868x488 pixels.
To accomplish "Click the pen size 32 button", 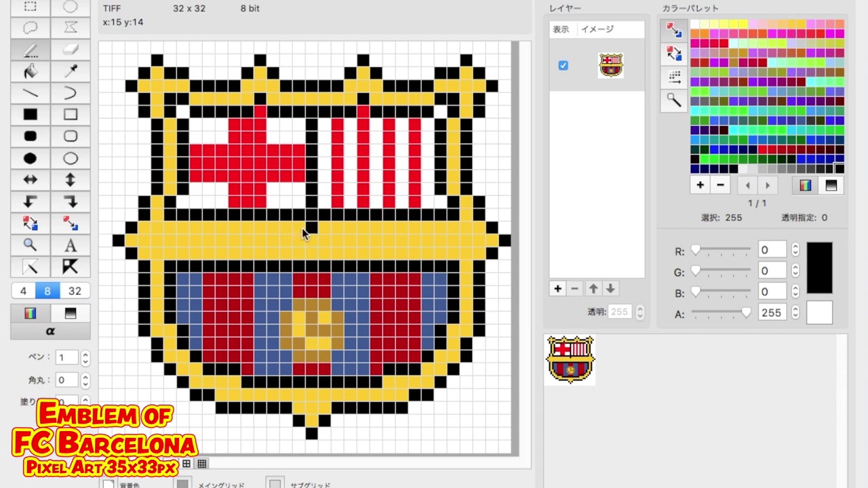I will click(75, 291).
